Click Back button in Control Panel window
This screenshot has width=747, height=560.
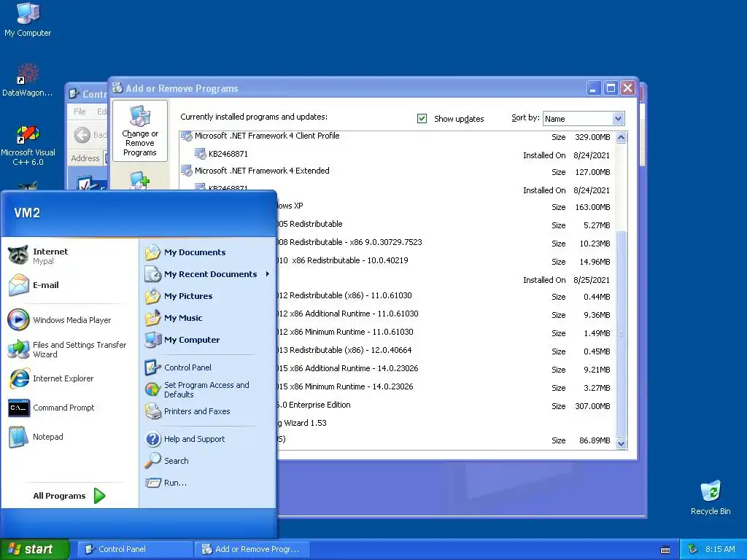coord(90,135)
